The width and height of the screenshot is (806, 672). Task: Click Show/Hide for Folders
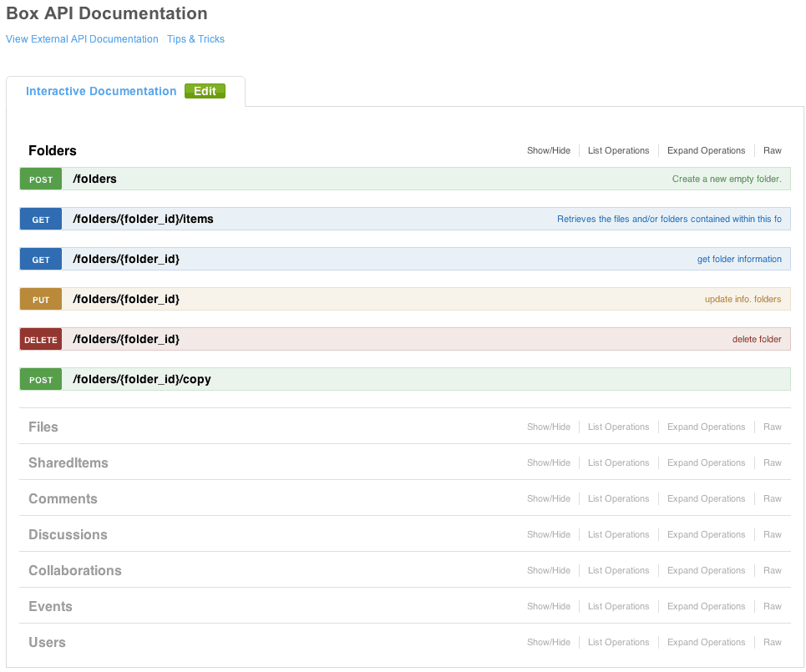click(549, 150)
